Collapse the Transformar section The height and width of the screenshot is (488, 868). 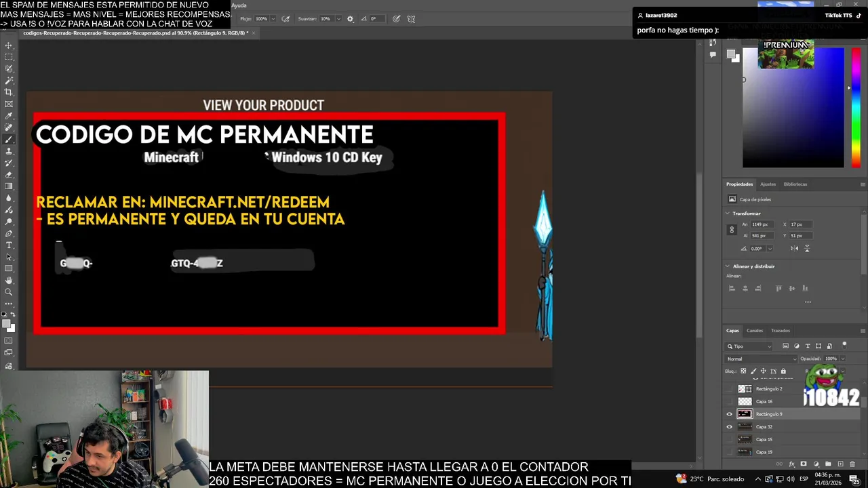[x=728, y=213]
